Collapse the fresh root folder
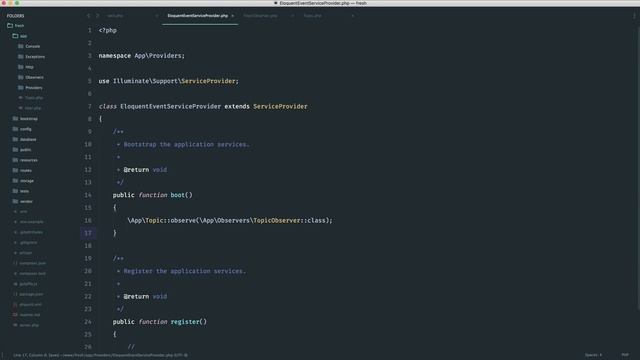The image size is (640, 360). coord(16,25)
